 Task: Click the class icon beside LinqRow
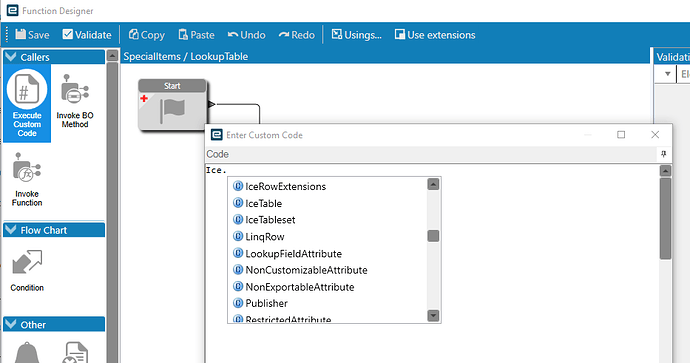tap(238, 236)
